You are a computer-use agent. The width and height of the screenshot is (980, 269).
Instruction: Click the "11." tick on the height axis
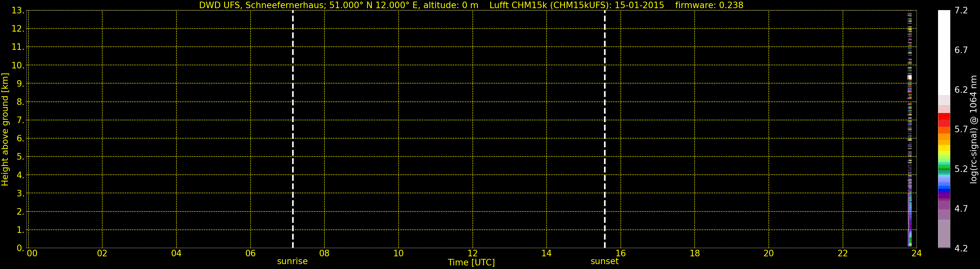click(18, 47)
